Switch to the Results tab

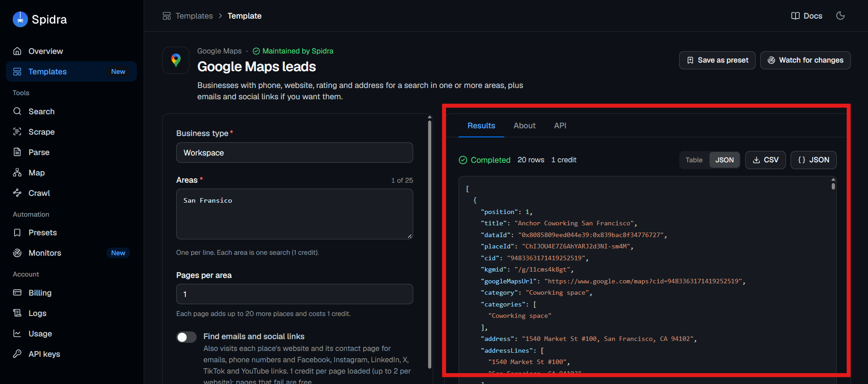point(481,126)
